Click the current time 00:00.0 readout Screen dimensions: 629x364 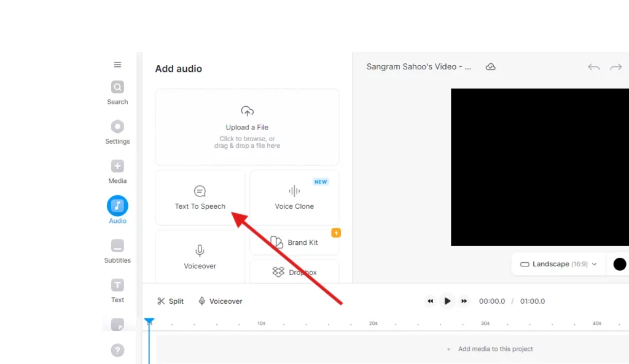(492, 301)
